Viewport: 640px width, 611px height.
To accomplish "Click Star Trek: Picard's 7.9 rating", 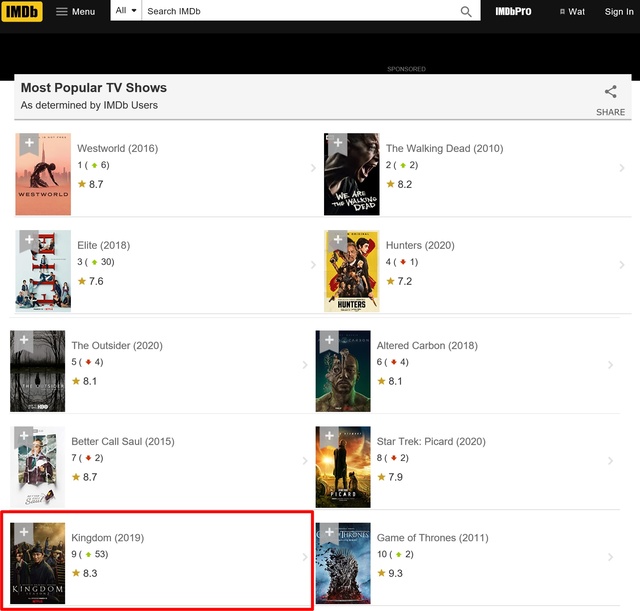I will (x=390, y=477).
